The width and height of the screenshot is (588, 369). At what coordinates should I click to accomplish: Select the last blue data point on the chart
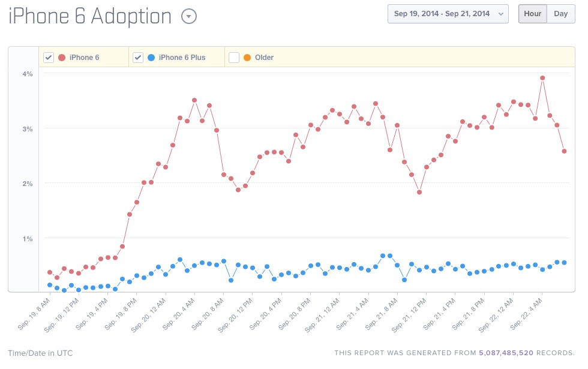pyautogui.click(x=564, y=263)
